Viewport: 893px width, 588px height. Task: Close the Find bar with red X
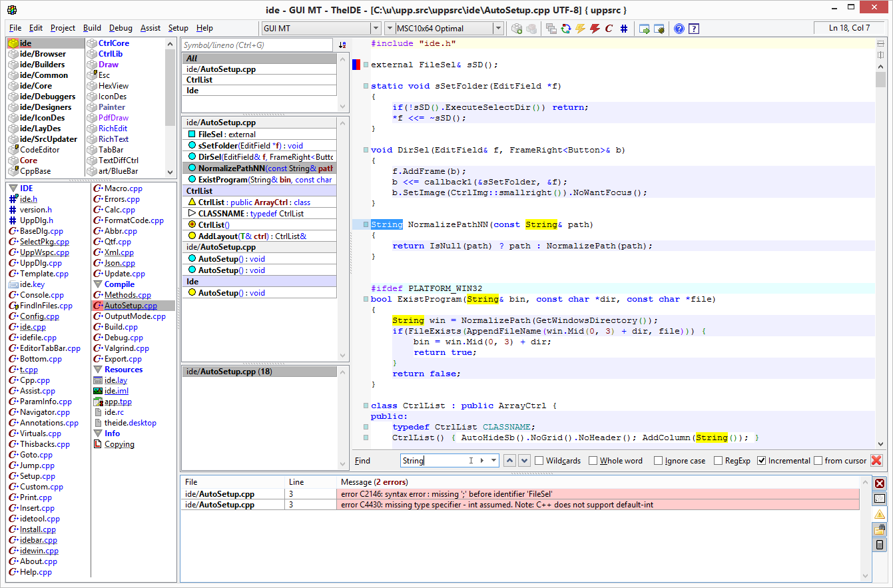point(876,461)
